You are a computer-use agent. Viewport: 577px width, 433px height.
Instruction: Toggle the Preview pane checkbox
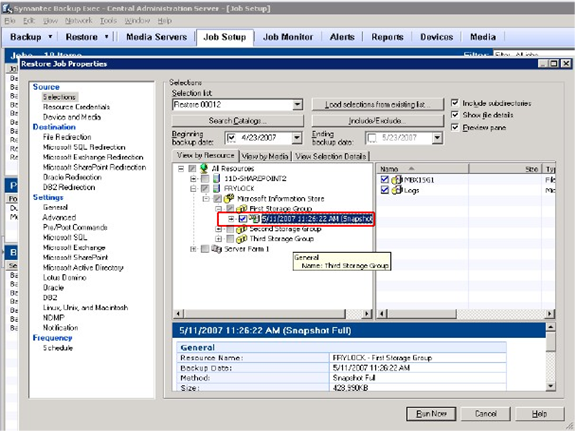click(455, 127)
